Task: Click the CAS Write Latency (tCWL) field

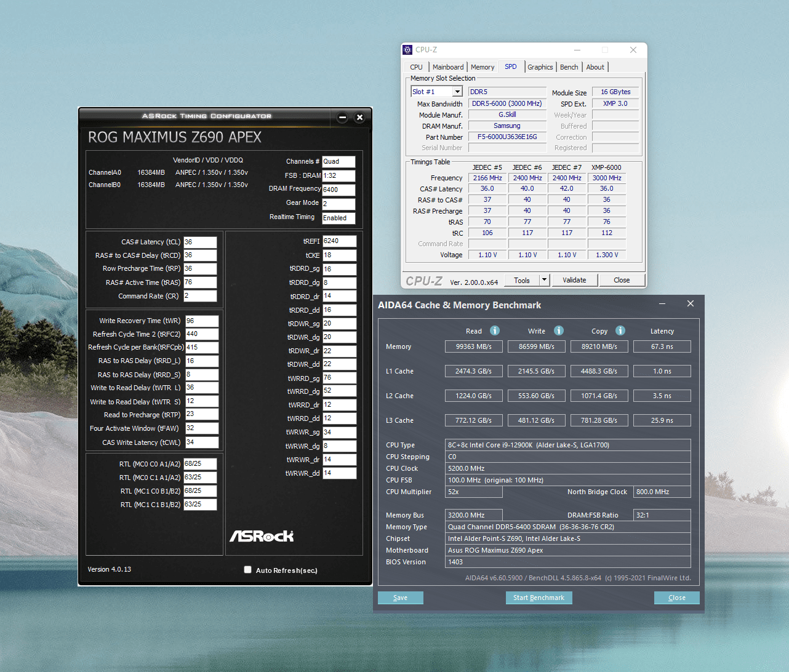Action: click(202, 442)
